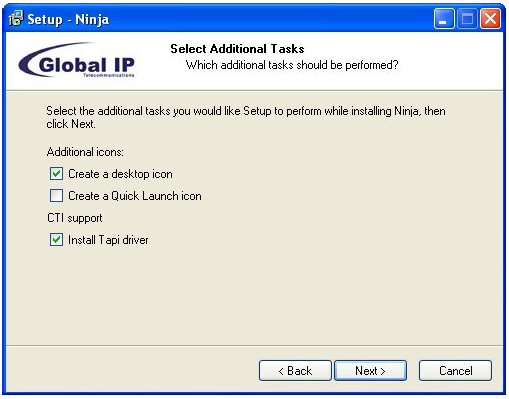The height and width of the screenshot is (399, 509).
Task: Minimize the Setup - Ninja window
Action: click(x=444, y=19)
